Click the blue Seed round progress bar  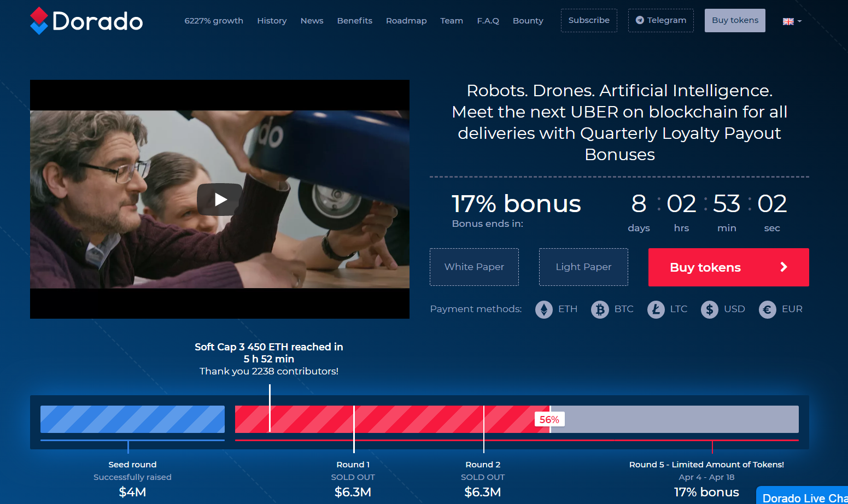pos(132,419)
